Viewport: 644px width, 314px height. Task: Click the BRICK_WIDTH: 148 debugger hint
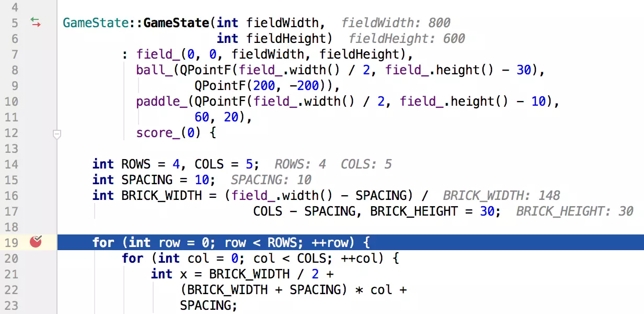pyautogui.click(x=501, y=196)
